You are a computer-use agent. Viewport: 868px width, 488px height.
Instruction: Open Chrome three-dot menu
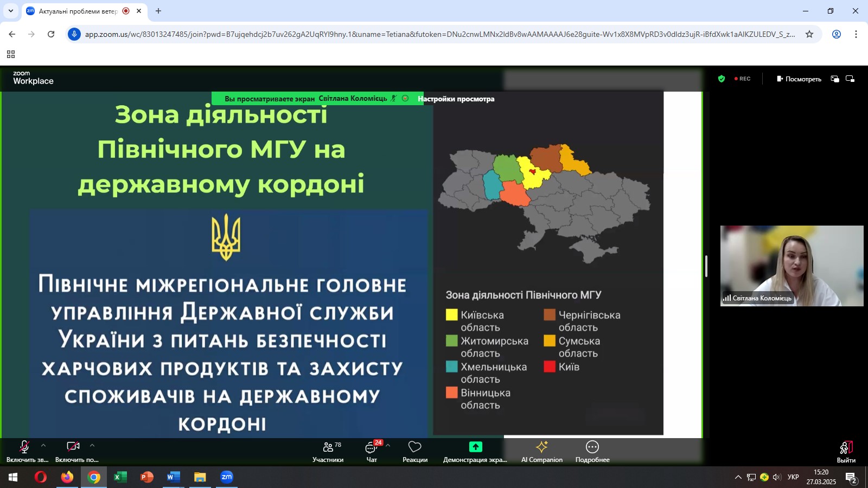tap(856, 34)
